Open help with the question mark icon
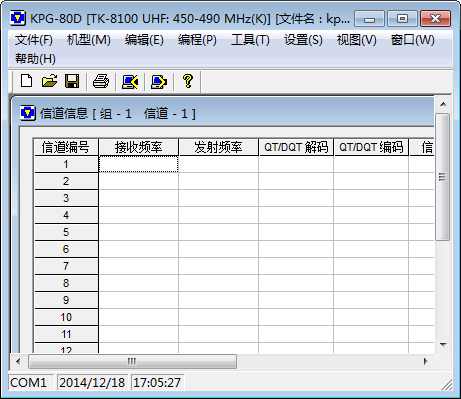This screenshot has height=399, width=461. (188, 81)
